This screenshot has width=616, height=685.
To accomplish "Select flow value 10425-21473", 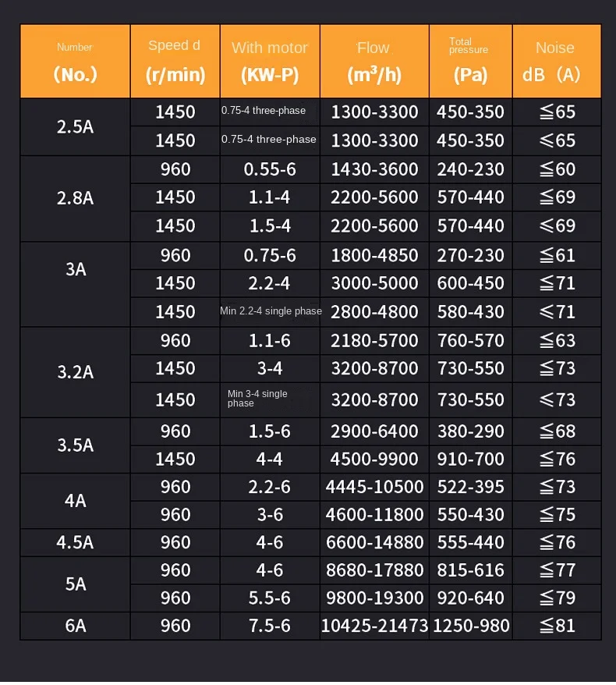I will click(x=374, y=626).
